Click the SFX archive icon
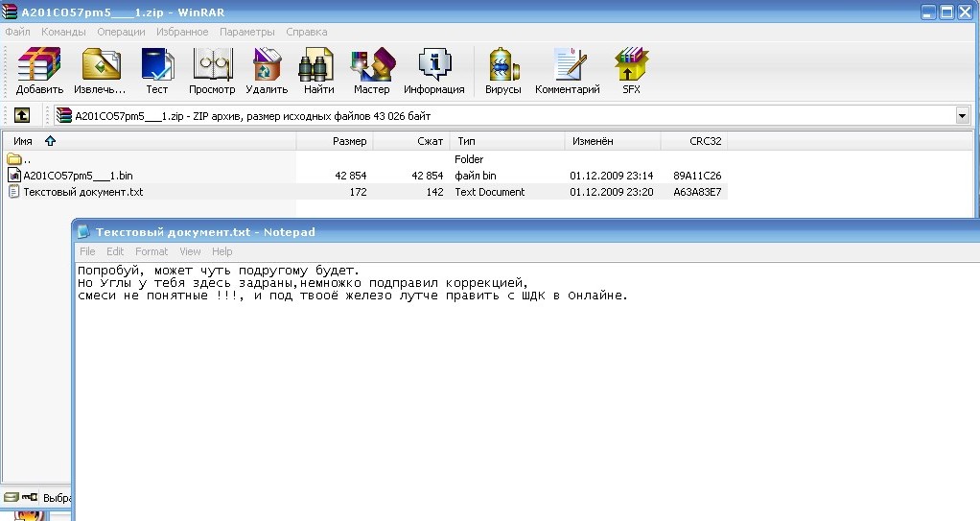980x521 pixels. [x=631, y=64]
